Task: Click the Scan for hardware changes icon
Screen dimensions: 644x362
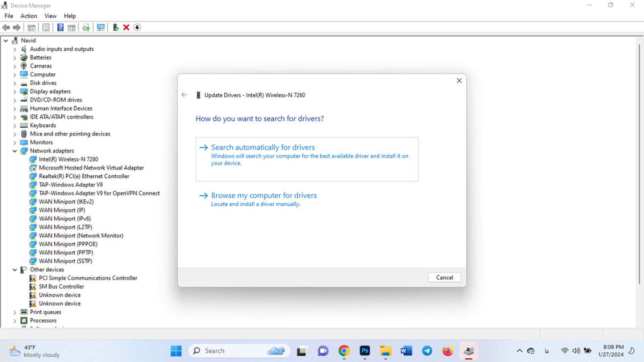Action: pyautogui.click(x=101, y=27)
